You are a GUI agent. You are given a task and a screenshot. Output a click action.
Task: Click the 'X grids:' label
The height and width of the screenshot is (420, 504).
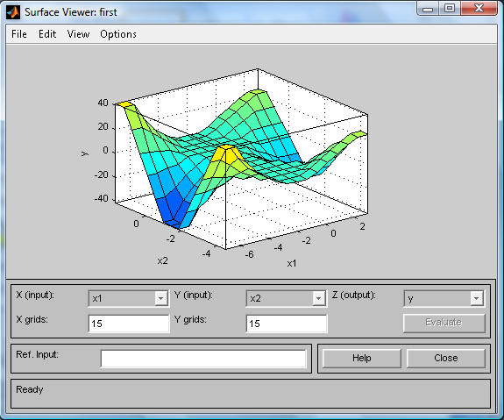pos(32,320)
